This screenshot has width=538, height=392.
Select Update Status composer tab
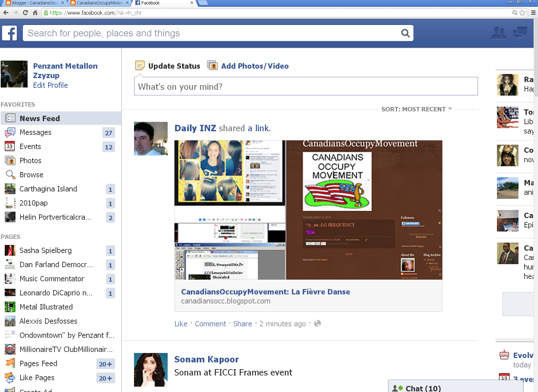(168, 66)
